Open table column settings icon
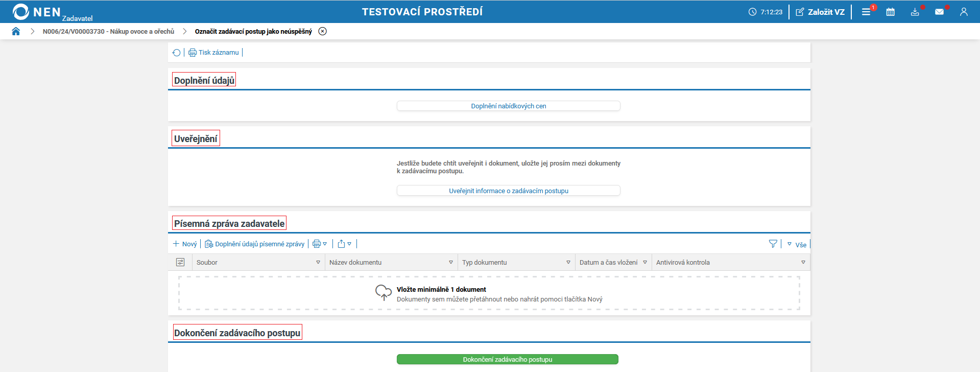 [180, 262]
